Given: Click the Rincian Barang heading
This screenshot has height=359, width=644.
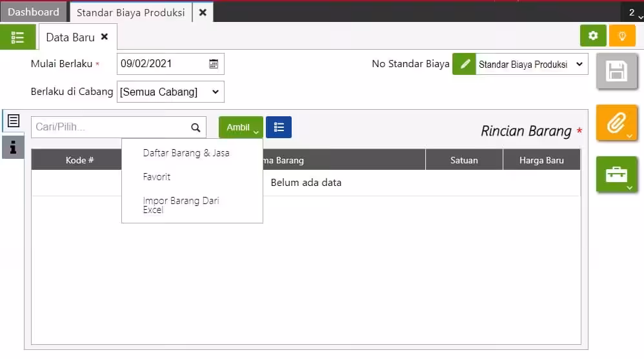Looking at the screenshot, I should 526,131.
